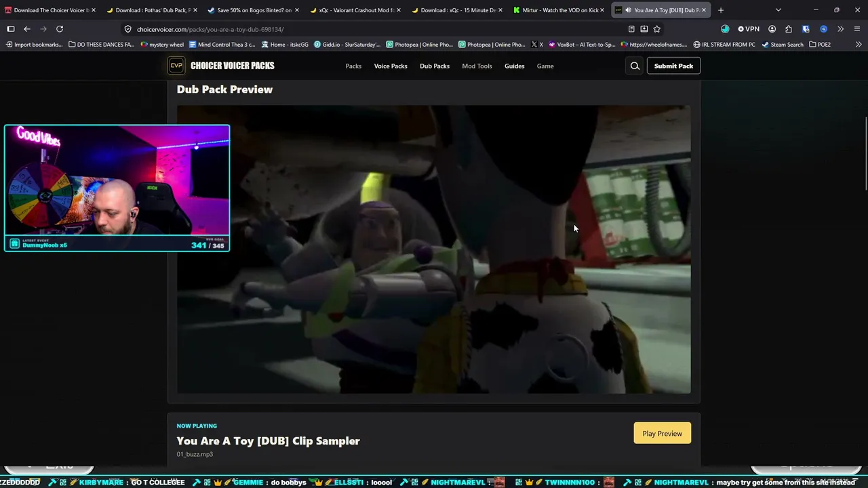This screenshot has height=488, width=868.
Task: Mute audio on You Are A Toy tab
Action: coord(629,10)
